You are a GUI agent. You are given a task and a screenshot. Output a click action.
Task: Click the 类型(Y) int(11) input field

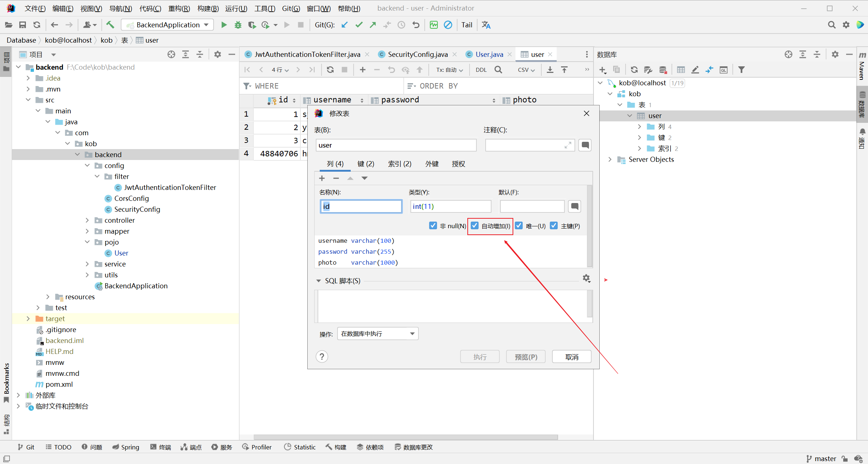(450, 206)
